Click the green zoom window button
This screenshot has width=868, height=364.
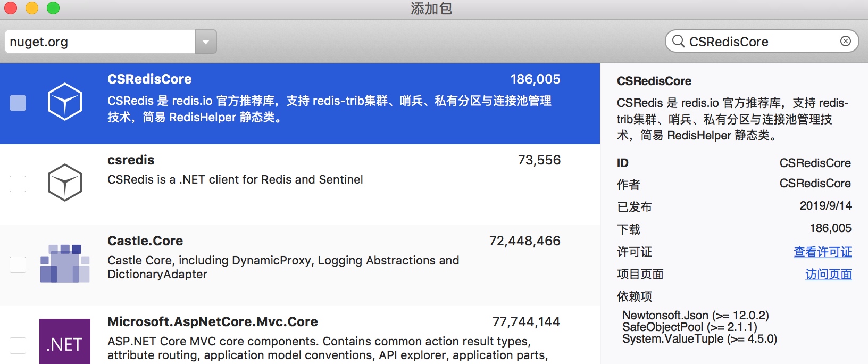pyautogui.click(x=53, y=8)
